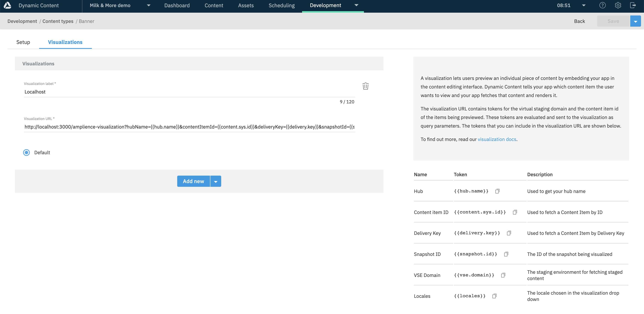Copy the {{hub.name}} token
The height and width of the screenshot is (314, 644).
click(497, 191)
